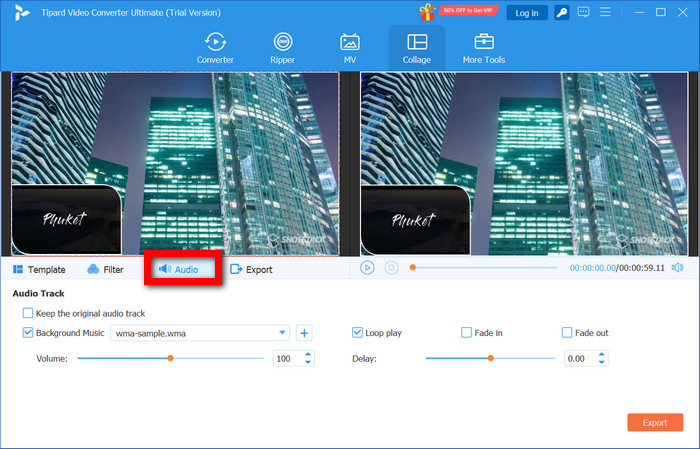Screen dimensions: 700x449
Task: Click the Log in button
Action: click(526, 13)
